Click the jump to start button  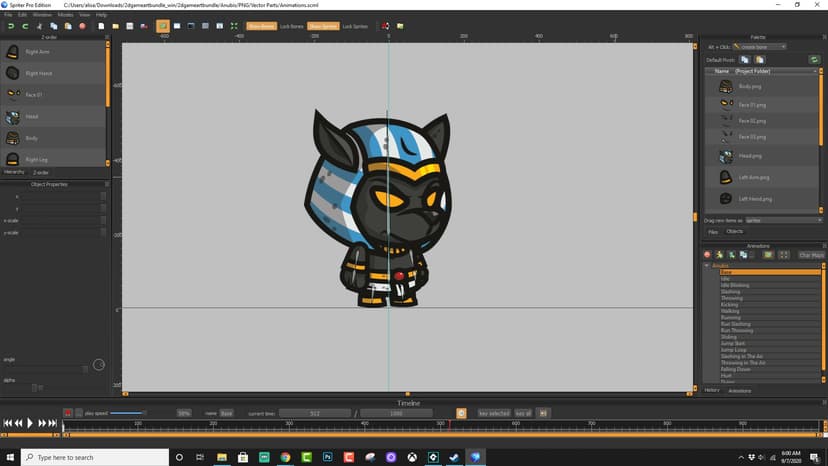pos(7,423)
